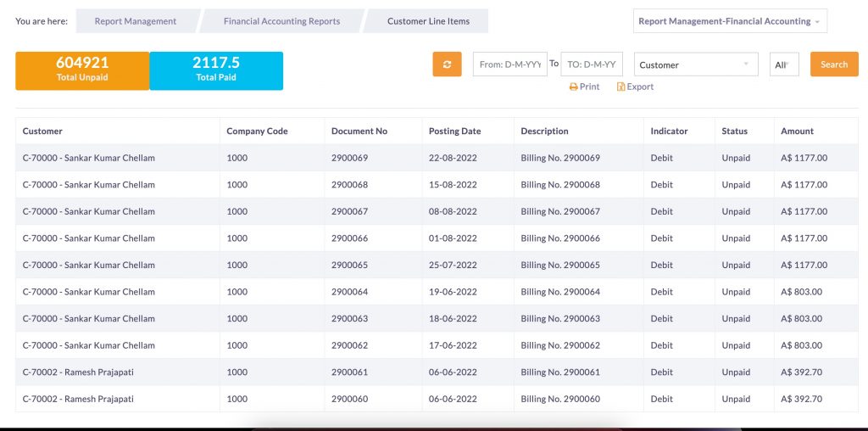The image size is (868, 431).
Task: Click Debit indicator in row 2900067
Action: click(661, 211)
